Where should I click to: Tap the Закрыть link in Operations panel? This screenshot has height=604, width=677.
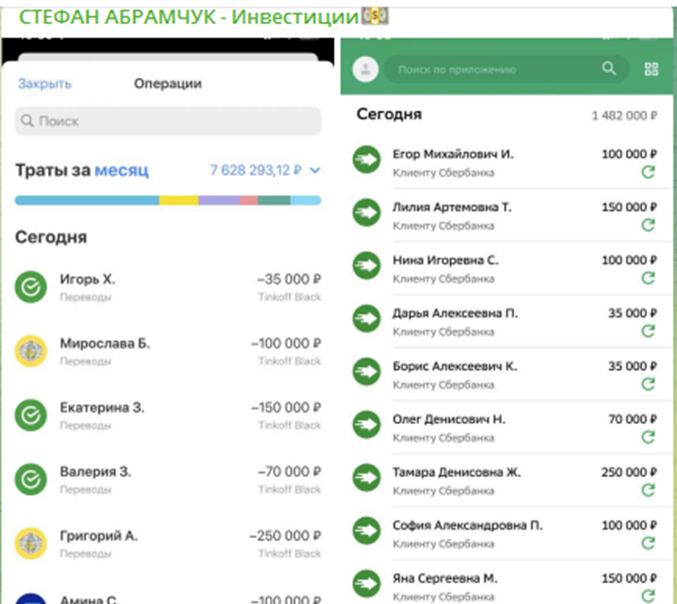point(44,83)
